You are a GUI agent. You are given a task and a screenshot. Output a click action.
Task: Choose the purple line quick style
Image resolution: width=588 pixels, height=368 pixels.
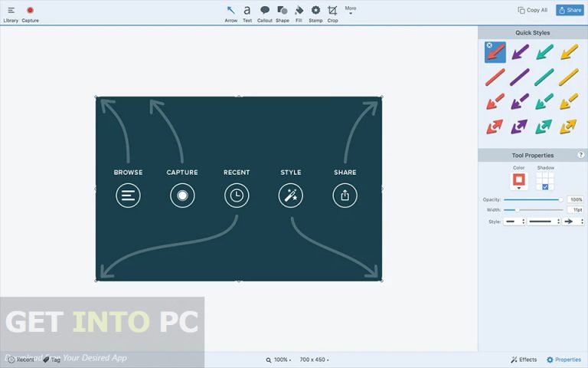coord(520,77)
